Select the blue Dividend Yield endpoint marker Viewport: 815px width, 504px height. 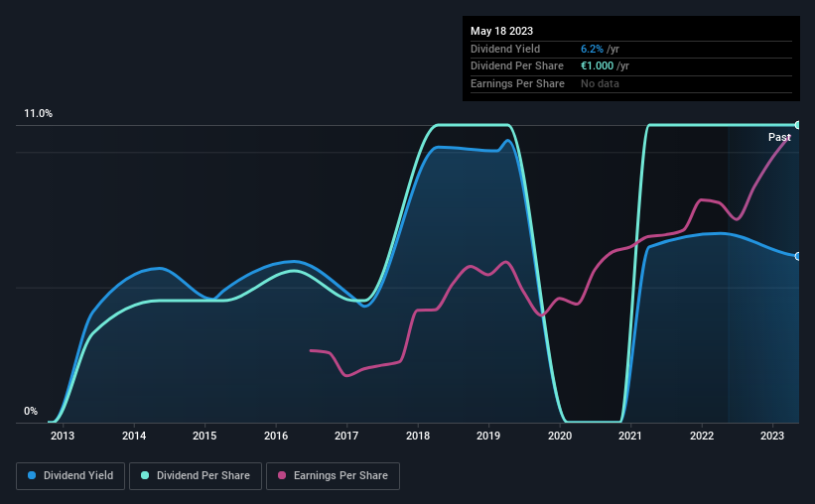(x=798, y=256)
